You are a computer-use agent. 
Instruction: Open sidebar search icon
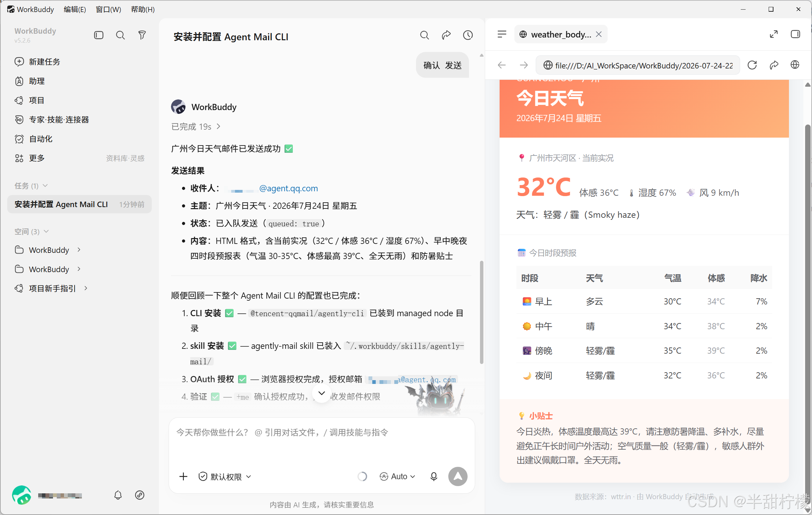tap(120, 35)
